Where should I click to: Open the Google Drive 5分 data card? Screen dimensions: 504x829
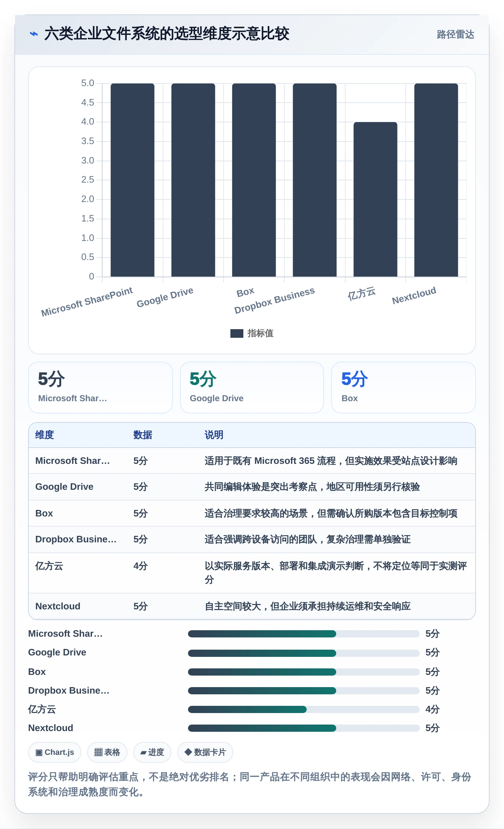tap(252, 387)
